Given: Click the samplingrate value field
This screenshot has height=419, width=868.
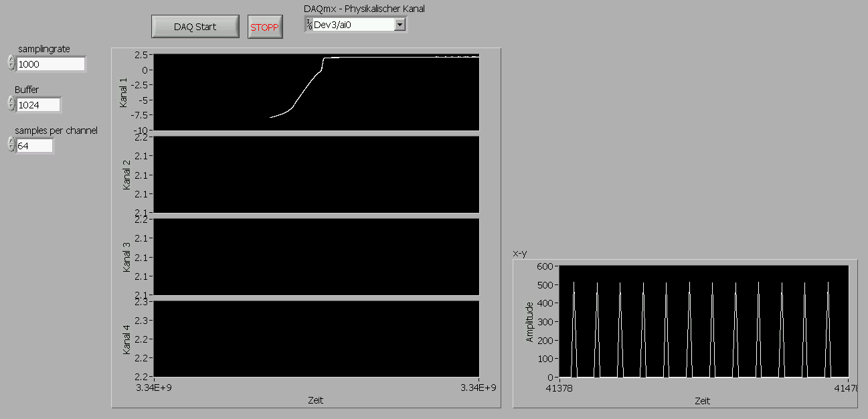Looking at the screenshot, I should click(51, 64).
